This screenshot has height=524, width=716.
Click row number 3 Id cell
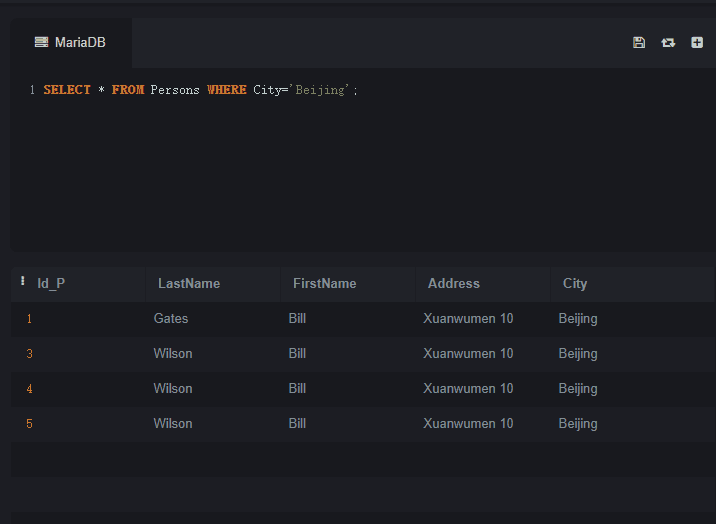click(x=30, y=354)
